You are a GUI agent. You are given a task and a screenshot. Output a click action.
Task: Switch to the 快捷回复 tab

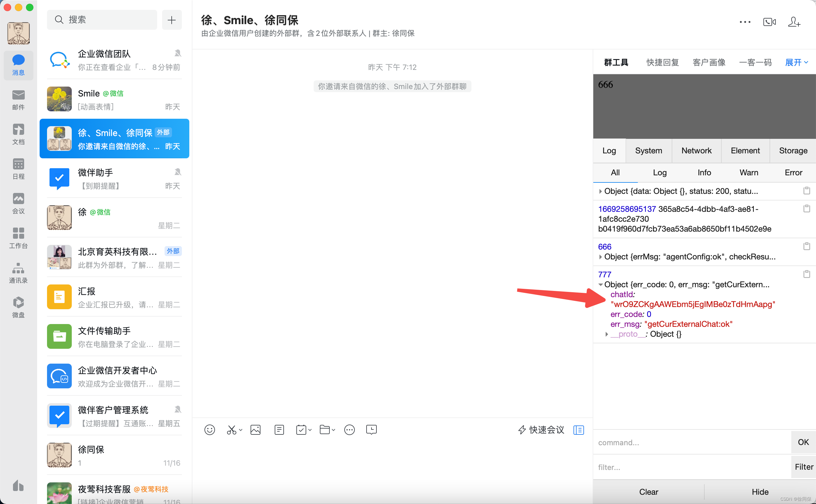click(x=662, y=62)
